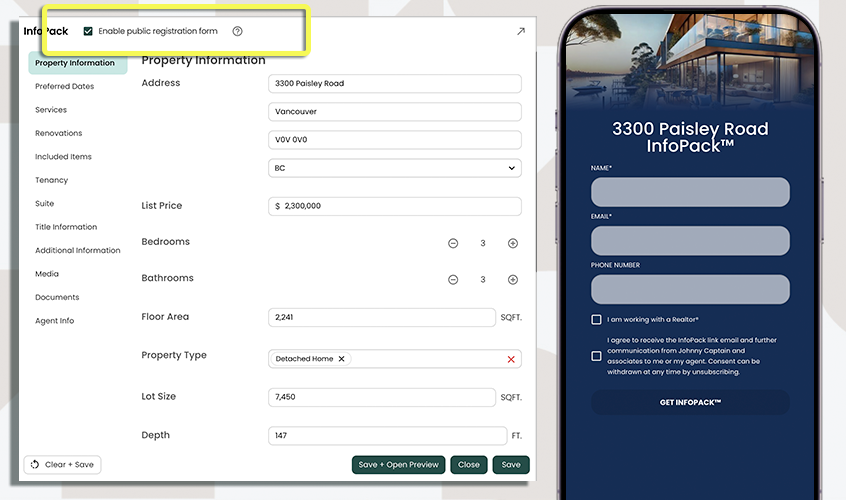Go to the Agent Info section
This screenshot has width=846, height=500.
(x=54, y=321)
